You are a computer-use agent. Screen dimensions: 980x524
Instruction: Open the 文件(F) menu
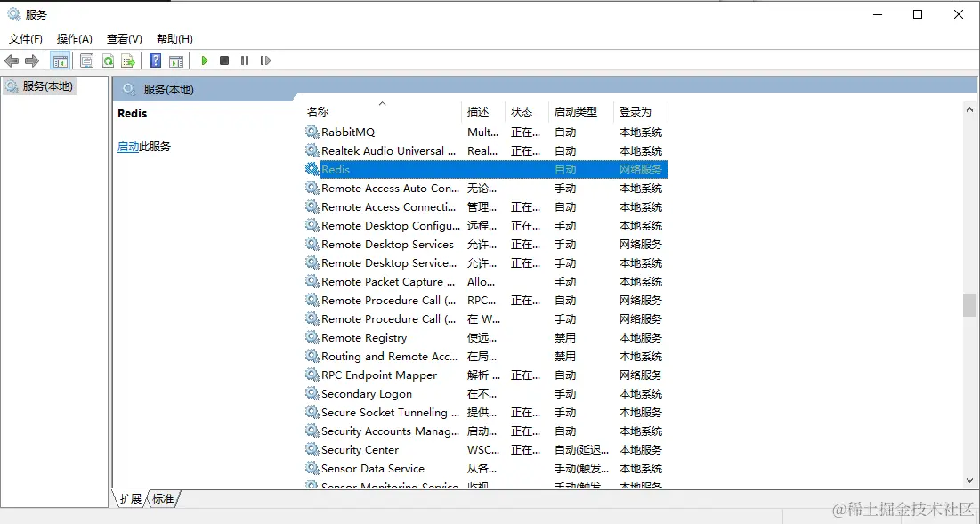pos(26,39)
